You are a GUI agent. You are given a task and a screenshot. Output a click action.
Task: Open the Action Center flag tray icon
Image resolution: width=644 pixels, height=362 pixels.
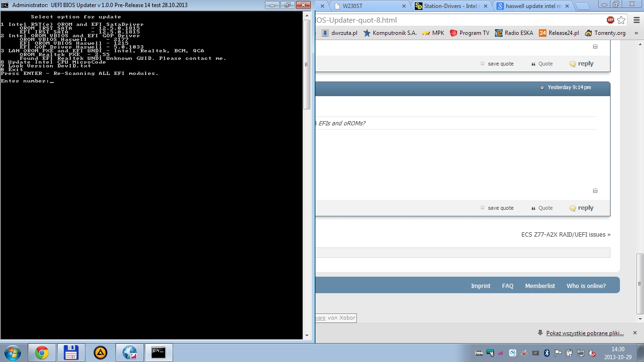tap(558, 353)
